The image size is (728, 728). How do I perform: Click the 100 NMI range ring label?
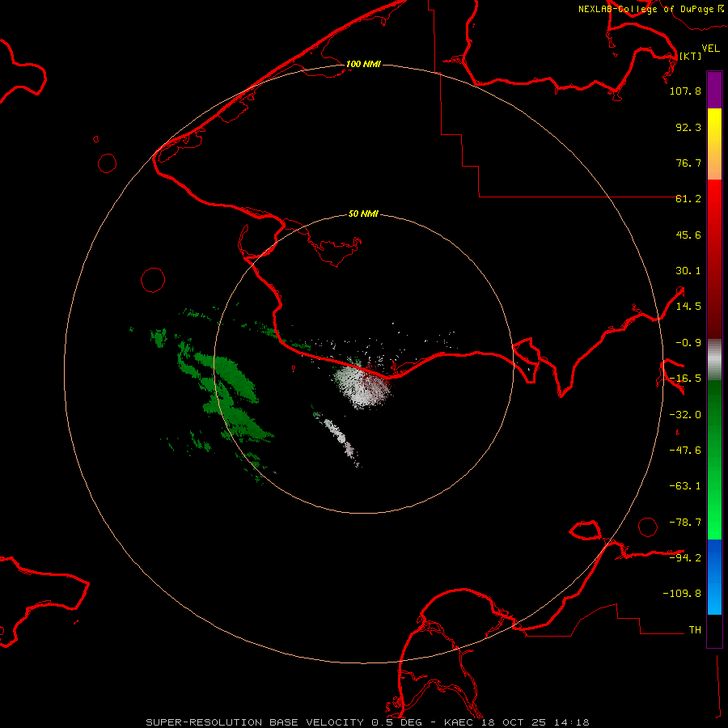pos(363,64)
